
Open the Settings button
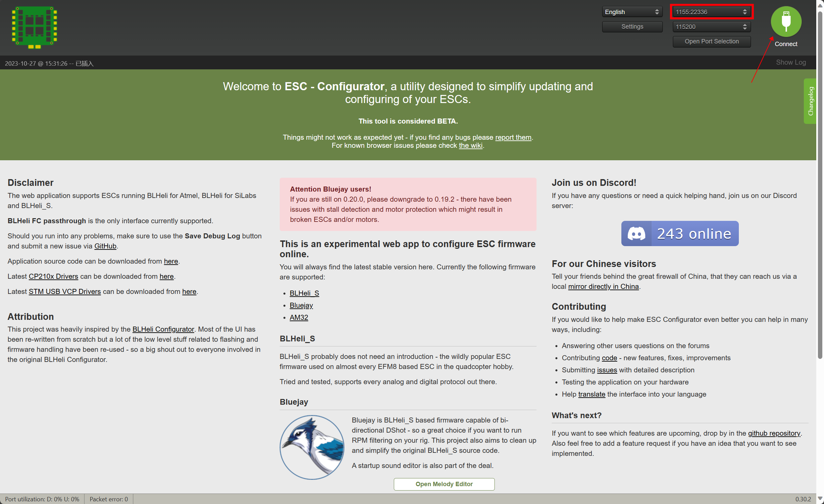(632, 27)
